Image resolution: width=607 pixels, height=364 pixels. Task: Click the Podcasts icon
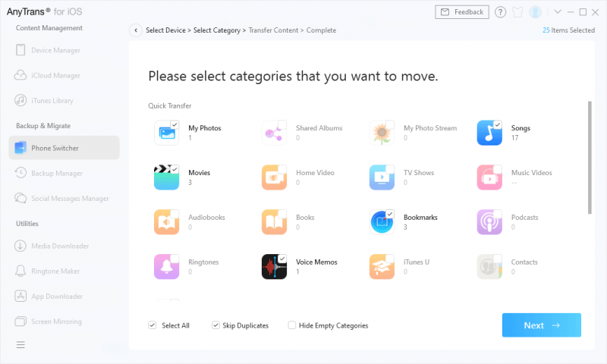click(x=489, y=222)
